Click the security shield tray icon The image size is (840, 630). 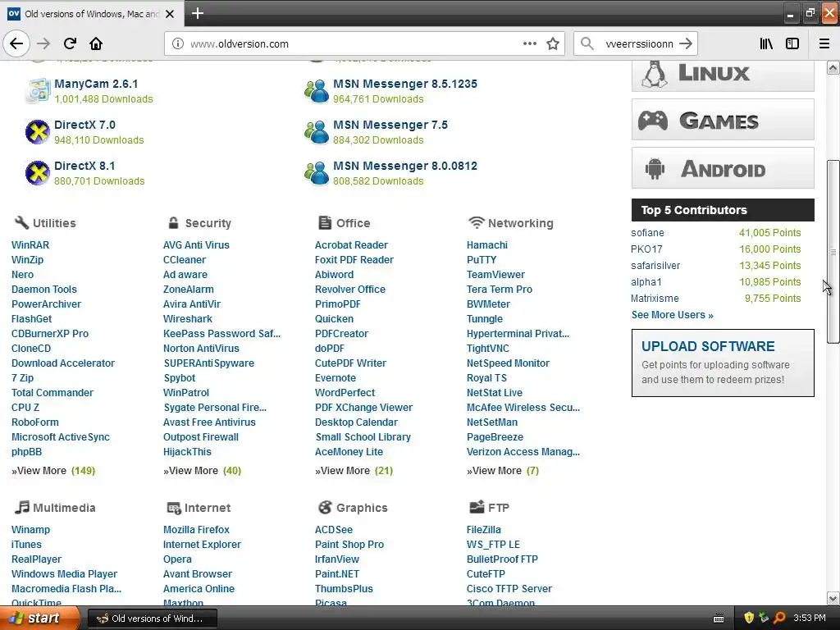point(749,618)
